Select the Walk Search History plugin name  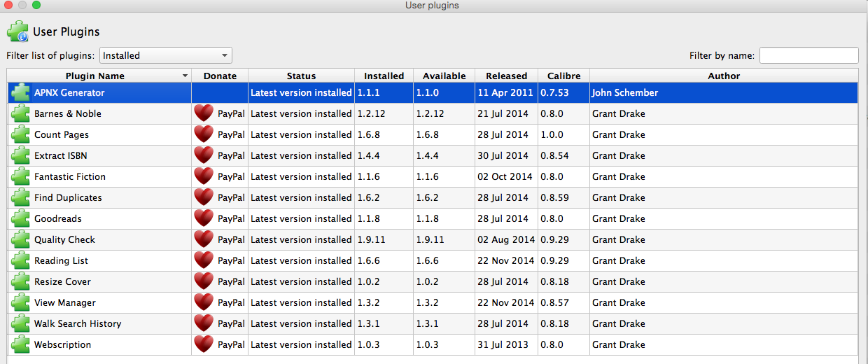pyautogui.click(x=78, y=323)
